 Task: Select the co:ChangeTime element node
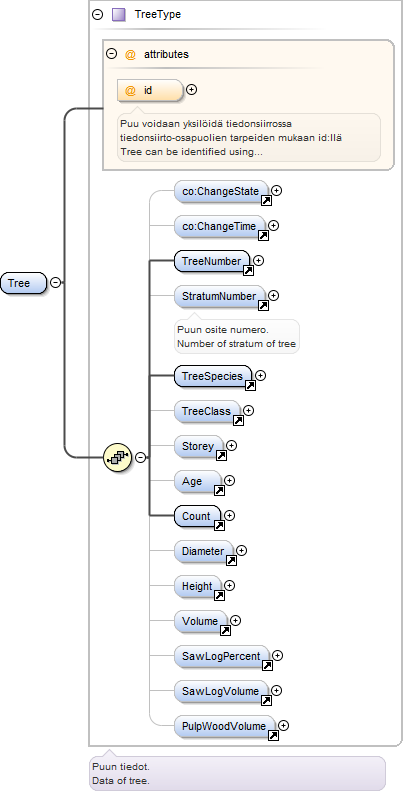[220, 226]
